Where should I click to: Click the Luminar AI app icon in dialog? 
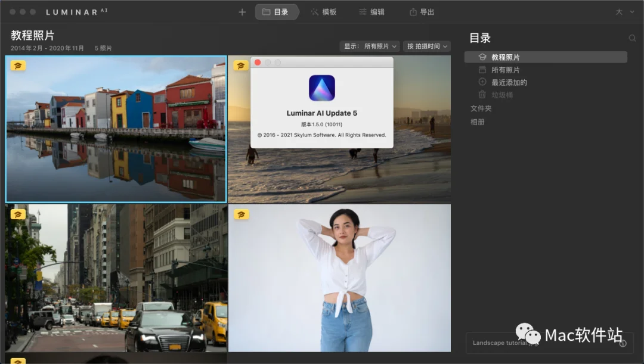[x=322, y=88]
